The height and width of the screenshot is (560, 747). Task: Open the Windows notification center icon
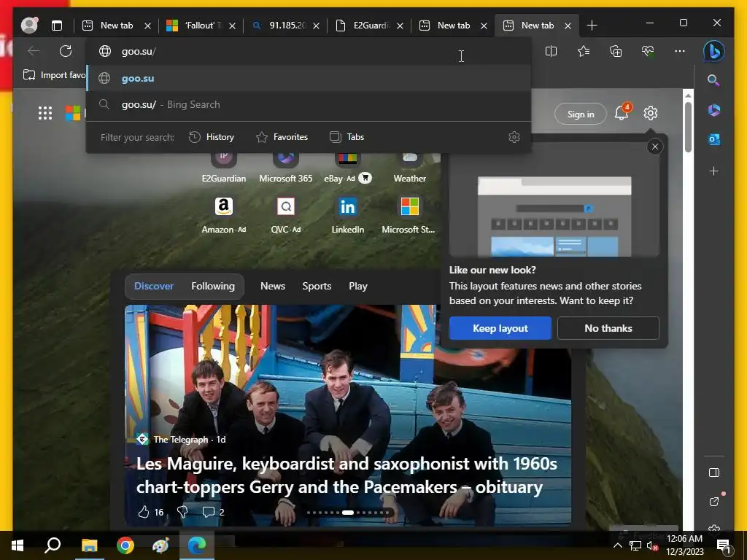(724, 546)
